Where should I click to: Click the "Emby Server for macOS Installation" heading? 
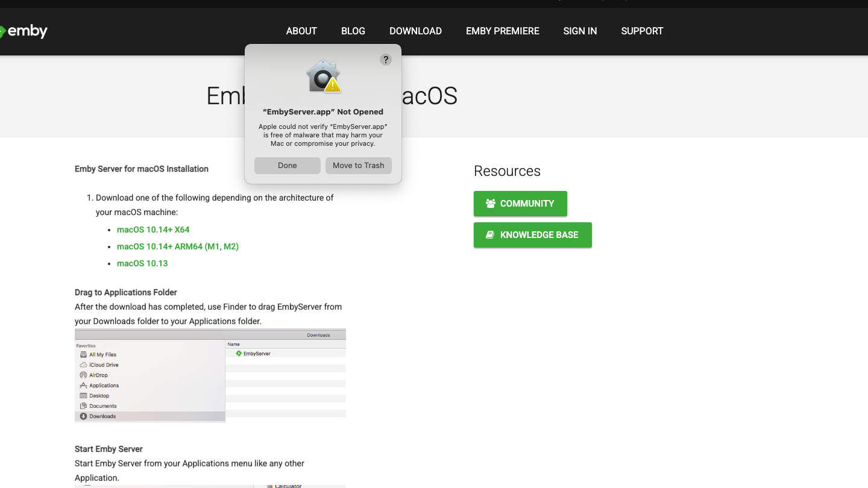142,169
